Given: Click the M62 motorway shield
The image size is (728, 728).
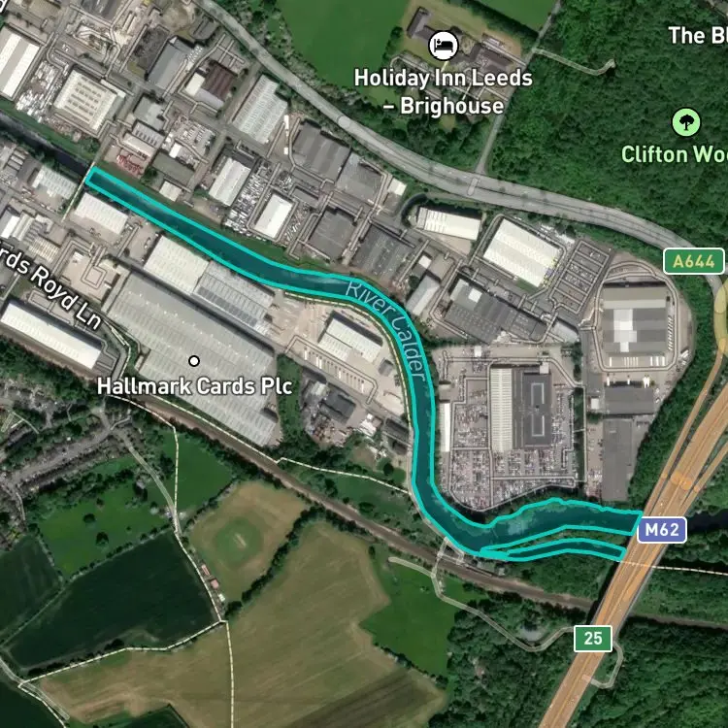Looking at the screenshot, I should click(x=662, y=530).
